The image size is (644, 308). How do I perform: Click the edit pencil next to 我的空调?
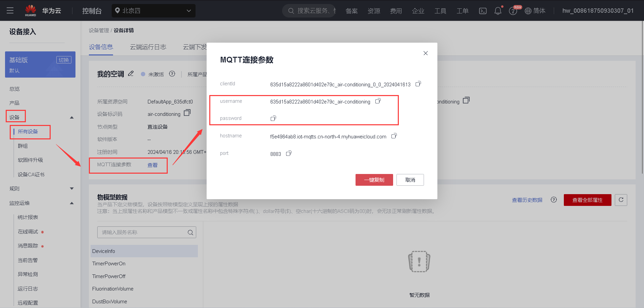click(x=131, y=74)
